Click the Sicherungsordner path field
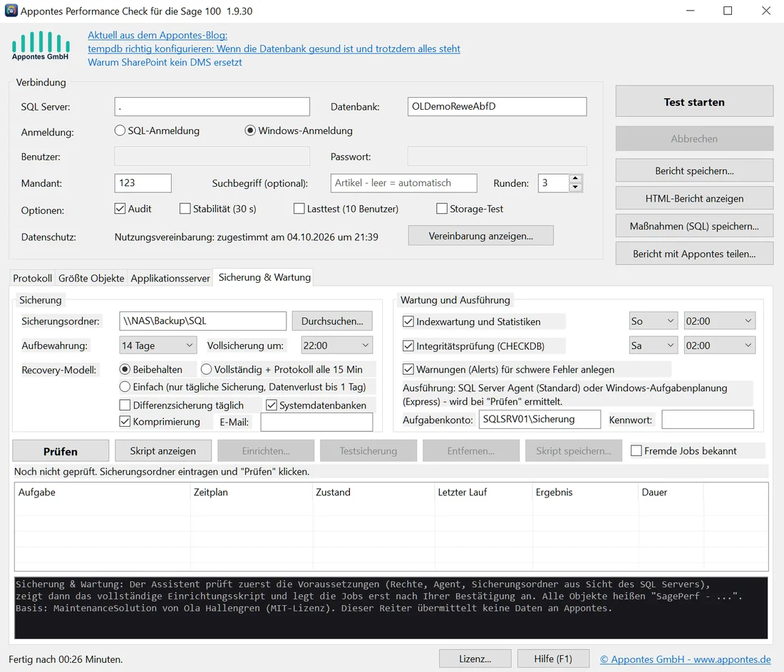 [x=202, y=321]
